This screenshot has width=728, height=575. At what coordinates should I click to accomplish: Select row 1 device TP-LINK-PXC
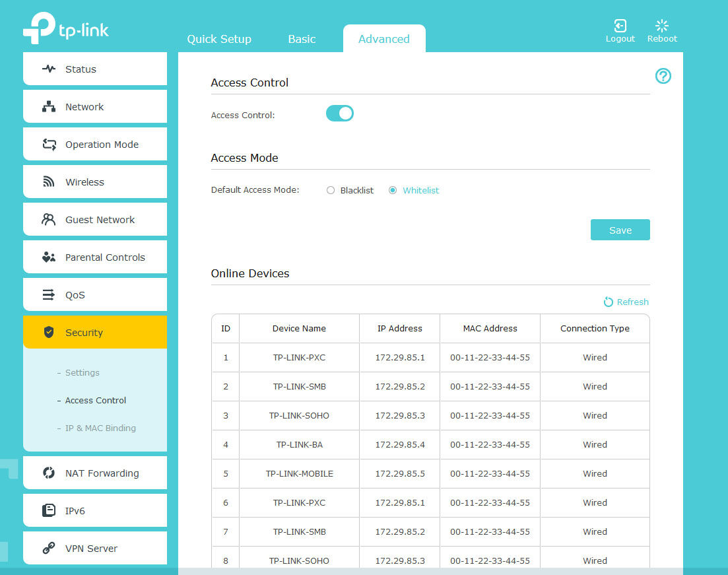299,358
